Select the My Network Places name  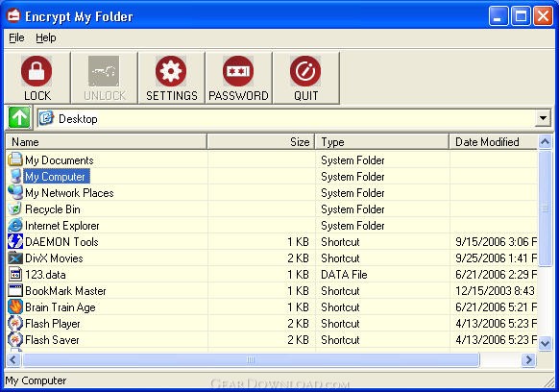[69, 193]
